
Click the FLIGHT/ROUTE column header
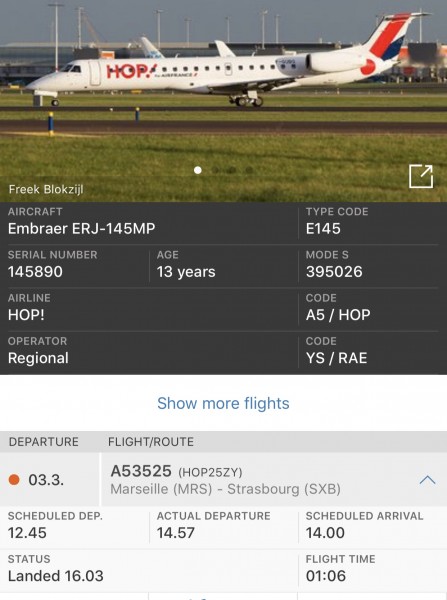tap(151, 442)
